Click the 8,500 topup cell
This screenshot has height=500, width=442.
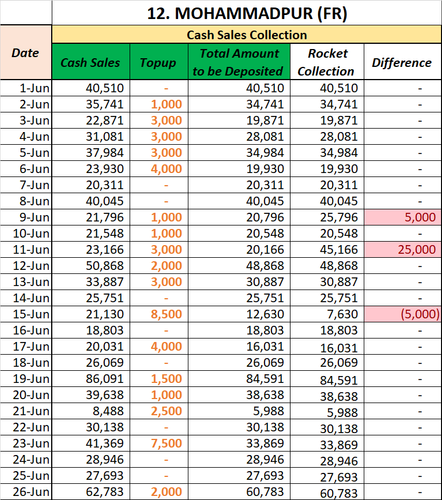159,314
